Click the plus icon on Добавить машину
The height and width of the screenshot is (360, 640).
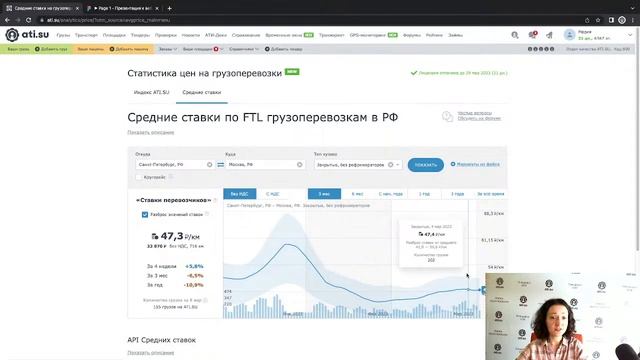click(112, 49)
